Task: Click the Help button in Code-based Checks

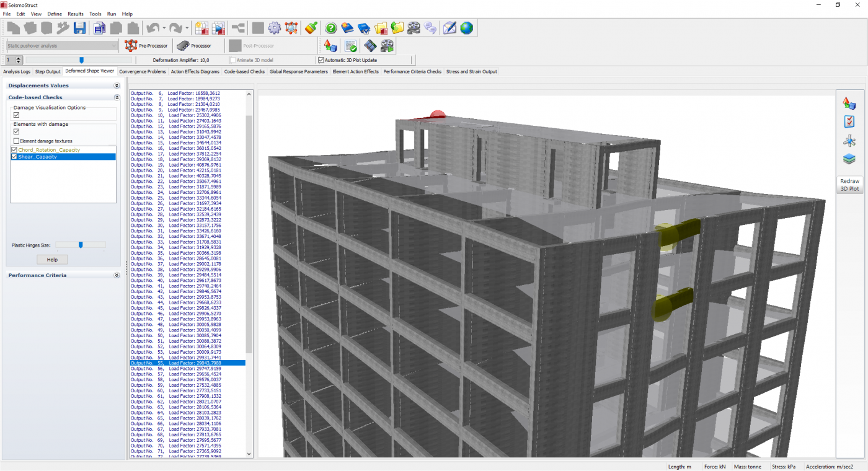Action: [x=52, y=260]
